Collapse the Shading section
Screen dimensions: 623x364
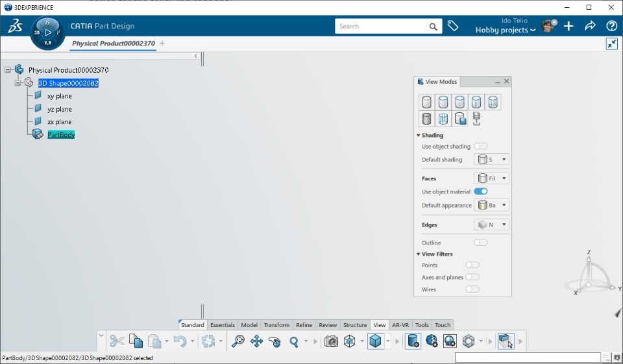click(419, 136)
